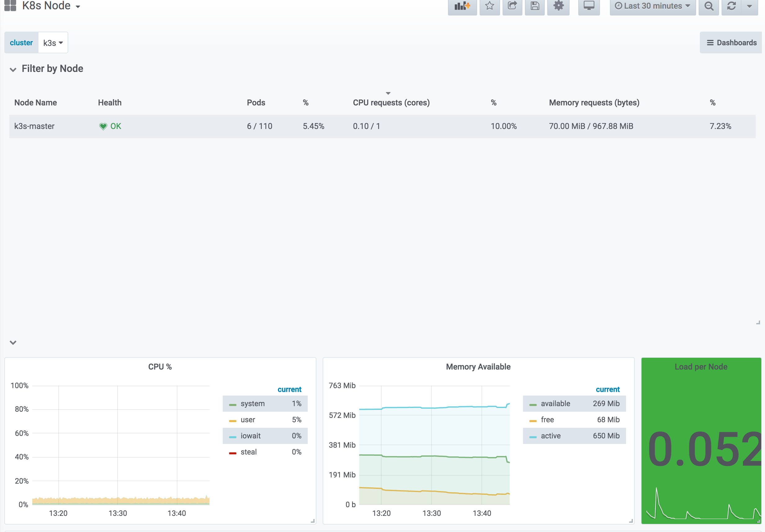
Task: Sort Memory legend by current column
Action: tap(607, 389)
